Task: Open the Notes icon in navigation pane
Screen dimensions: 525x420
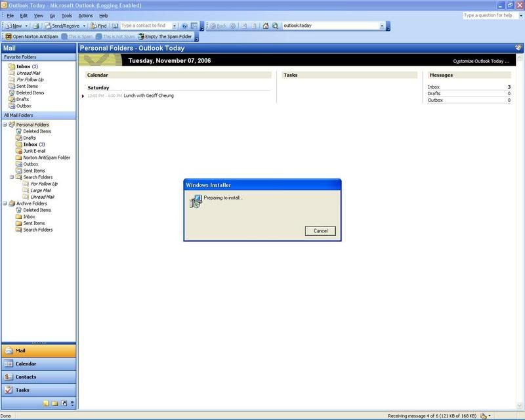Action: click(46, 403)
